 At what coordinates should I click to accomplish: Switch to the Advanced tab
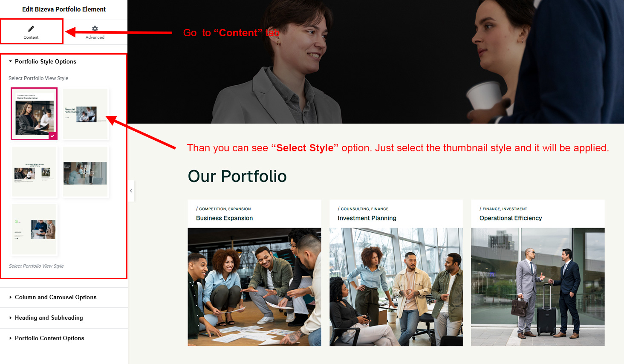coord(95,32)
